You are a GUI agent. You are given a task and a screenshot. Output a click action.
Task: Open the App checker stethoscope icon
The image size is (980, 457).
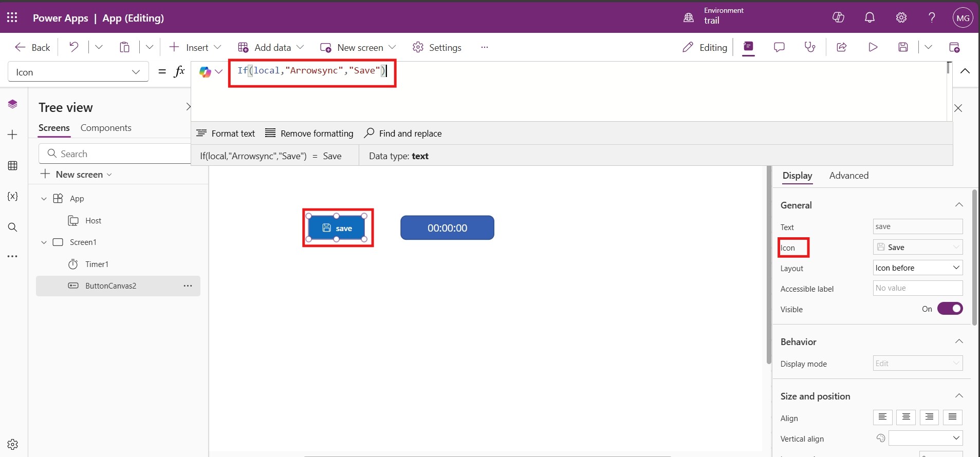[810, 47]
